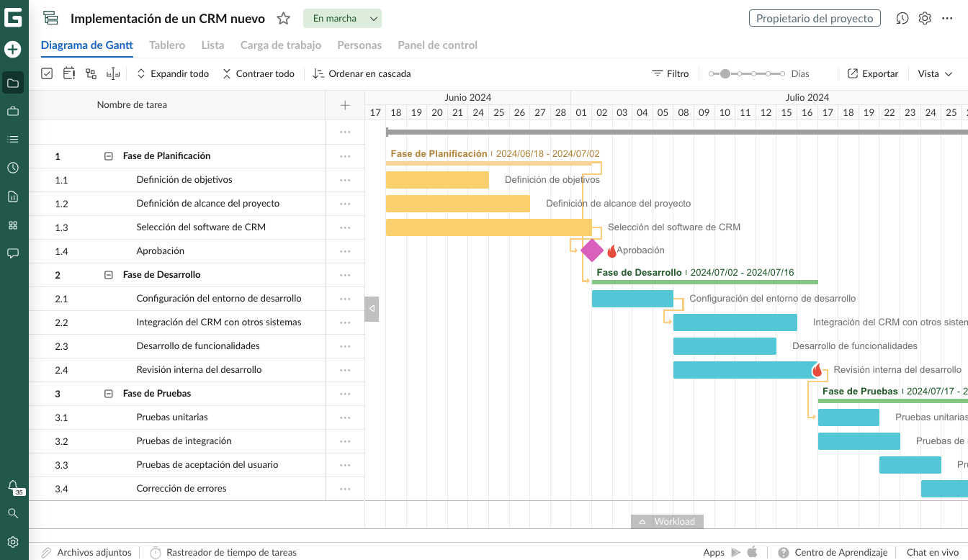The image size is (968, 560).
Task: Open row options for Fase de Desarrollo
Action: (x=345, y=275)
